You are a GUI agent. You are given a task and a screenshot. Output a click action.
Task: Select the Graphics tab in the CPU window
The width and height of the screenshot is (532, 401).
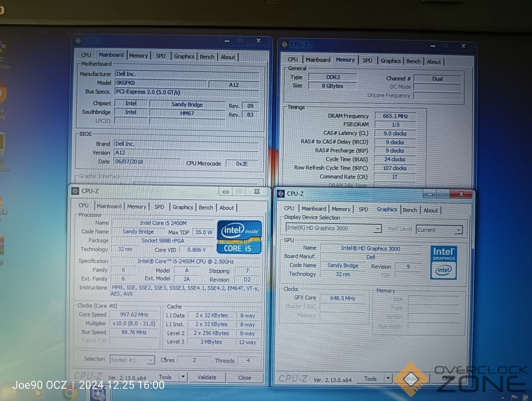click(x=183, y=207)
